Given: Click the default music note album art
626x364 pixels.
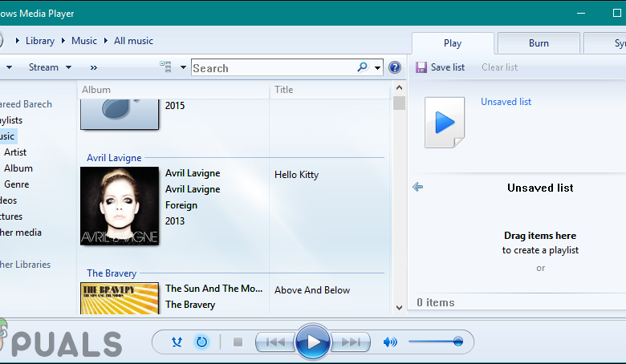Looking at the screenshot, I should click(x=120, y=114).
